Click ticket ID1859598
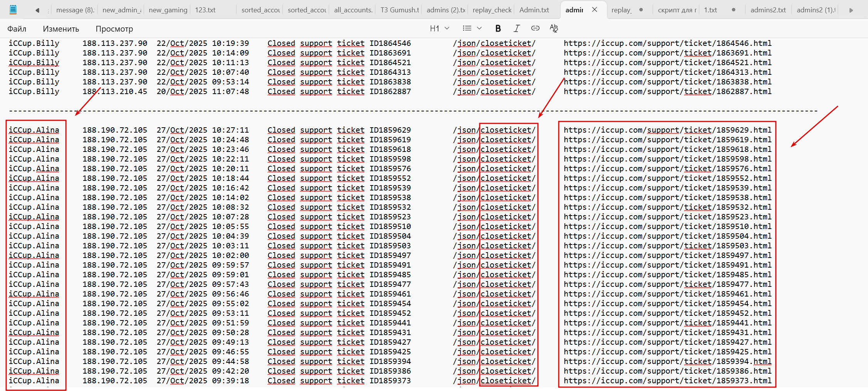The width and height of the screenshot is (868, 391). point(390,159)
